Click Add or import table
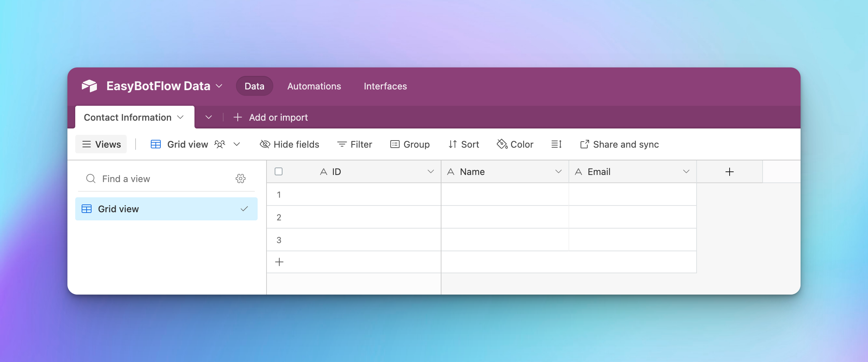This screenshot has width=868, height=362. (271, 117)
